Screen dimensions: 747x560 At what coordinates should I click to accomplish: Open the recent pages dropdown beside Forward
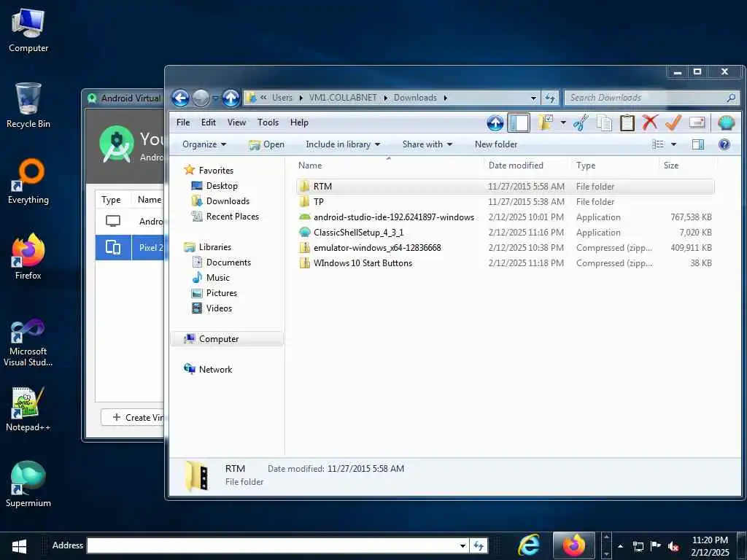215,98
